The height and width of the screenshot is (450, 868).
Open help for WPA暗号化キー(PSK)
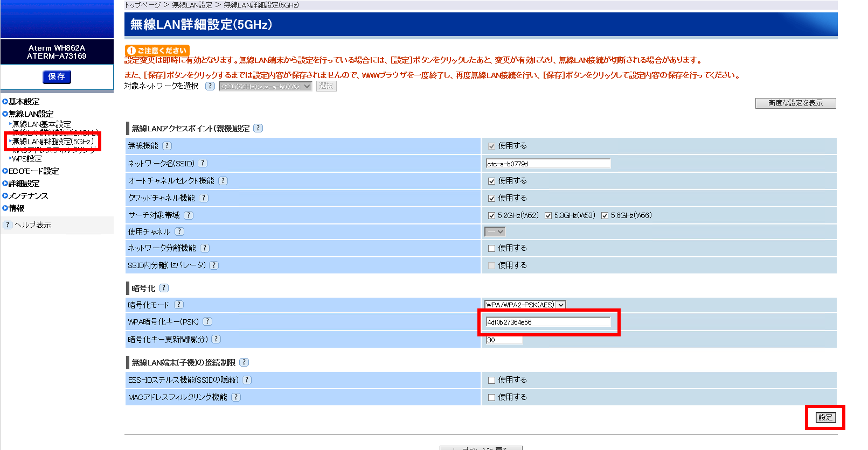click(x=207, y=321)
